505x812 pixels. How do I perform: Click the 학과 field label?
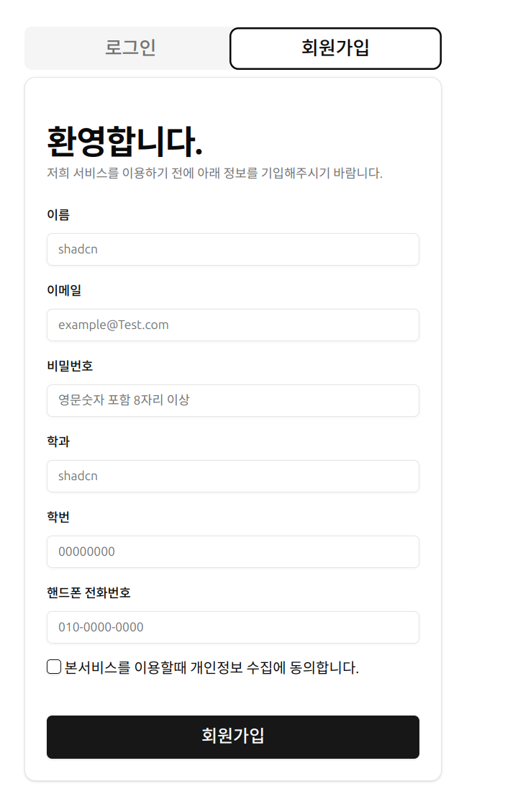coord(58,441)
